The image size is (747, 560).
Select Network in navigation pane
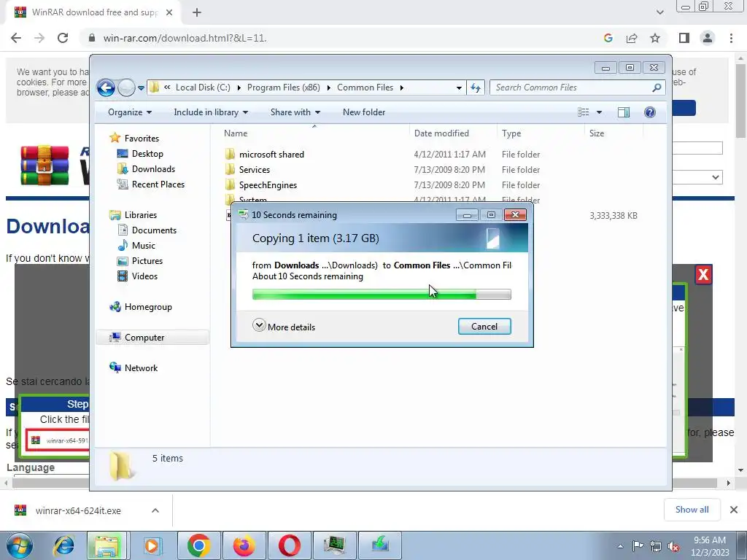141,368
